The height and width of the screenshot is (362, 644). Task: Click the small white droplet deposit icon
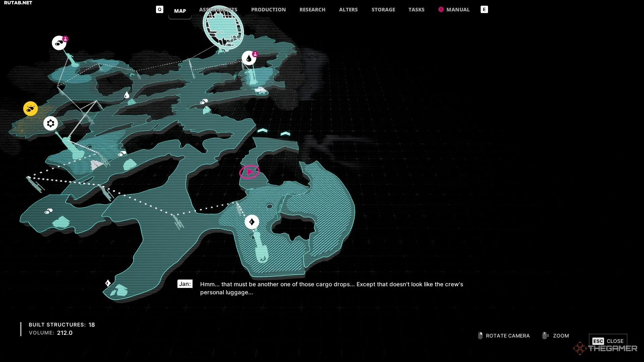[x=127, y=95]
